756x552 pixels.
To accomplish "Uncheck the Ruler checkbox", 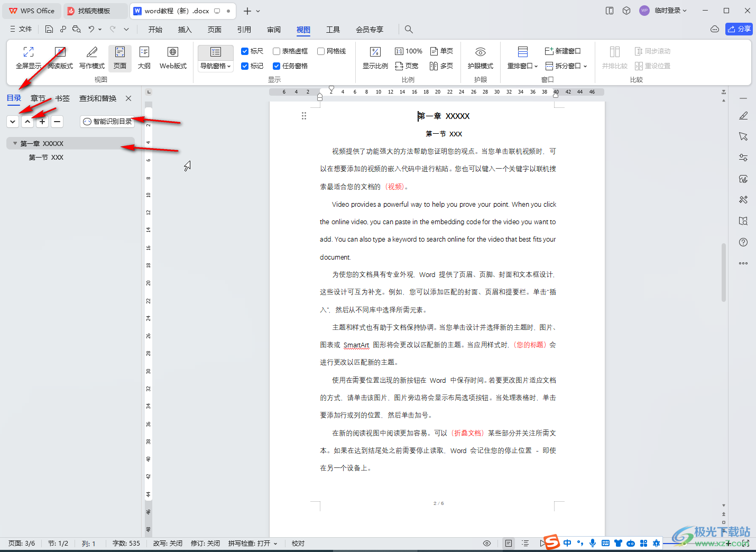I will tap(245, 51).
